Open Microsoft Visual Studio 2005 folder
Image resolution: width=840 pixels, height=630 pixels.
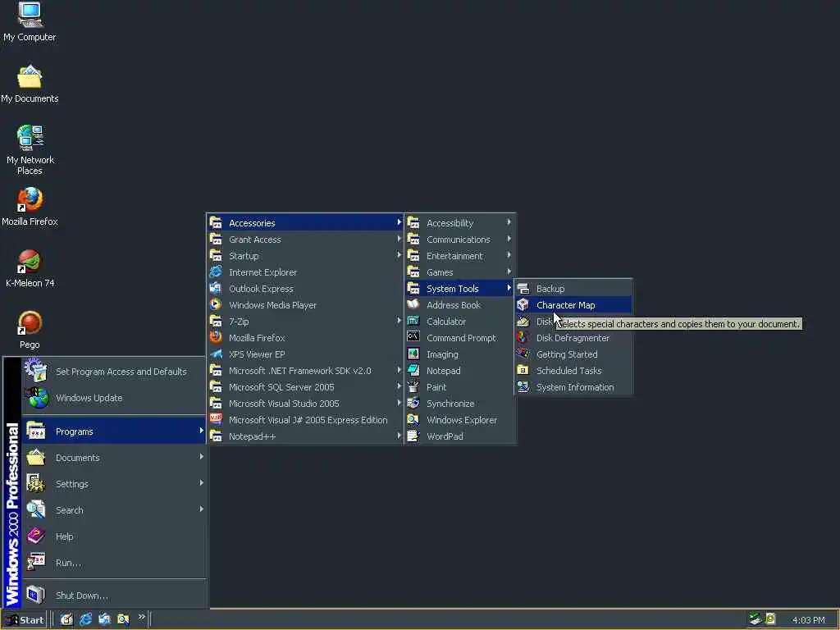[x=305, y=404]
